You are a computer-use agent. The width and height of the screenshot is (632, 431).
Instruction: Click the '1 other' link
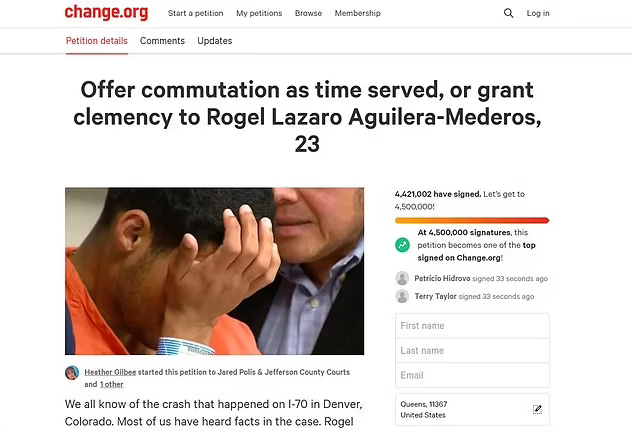(112, 384)
